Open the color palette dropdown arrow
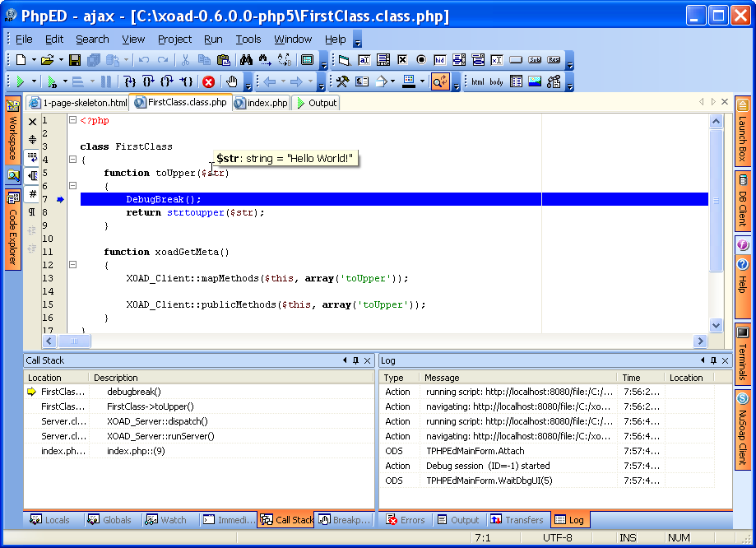Screen dimensions: 756x548 point(422,81)
